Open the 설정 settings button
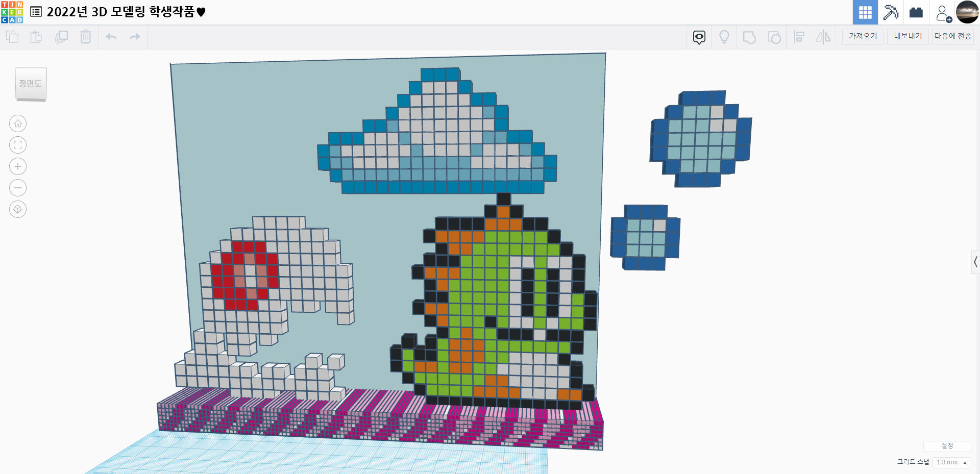980x474 pixels. pos(947,446)
